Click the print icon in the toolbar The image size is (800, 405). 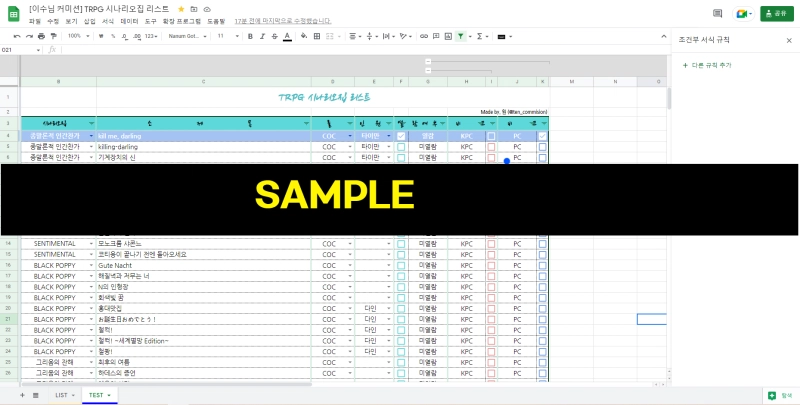pyautogui.click(x=41, y=36)
